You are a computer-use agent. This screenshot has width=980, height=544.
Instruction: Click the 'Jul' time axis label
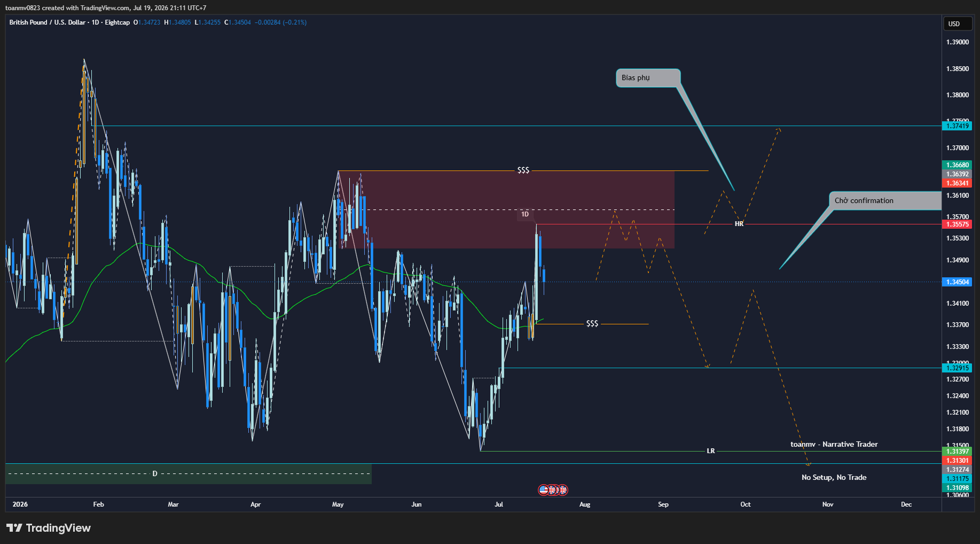pyautogui.click(x=498, y=504)
